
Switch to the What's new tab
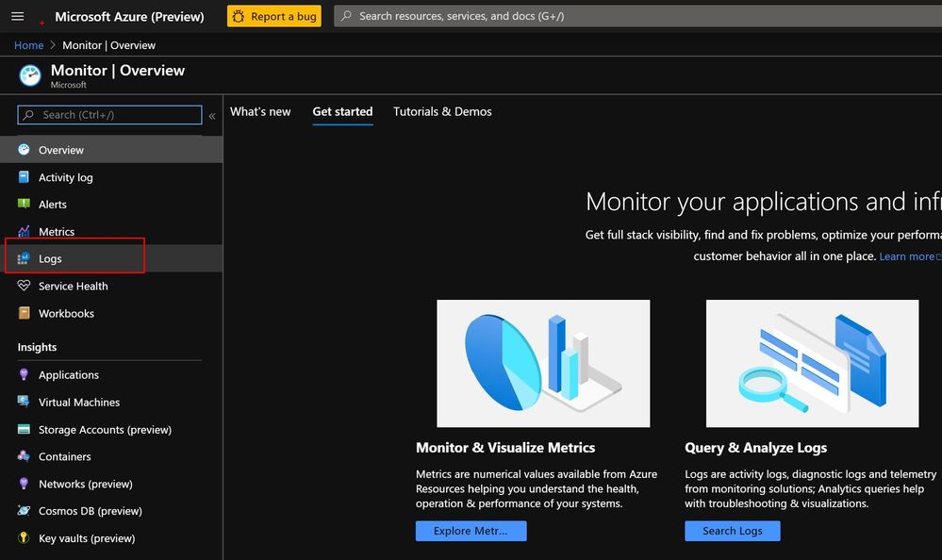(260, 111)
